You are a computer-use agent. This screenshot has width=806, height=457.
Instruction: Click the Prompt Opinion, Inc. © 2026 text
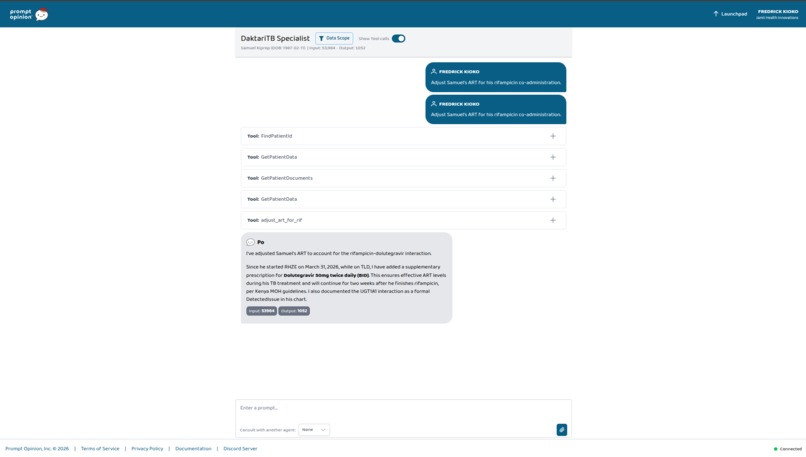[37, 449]
